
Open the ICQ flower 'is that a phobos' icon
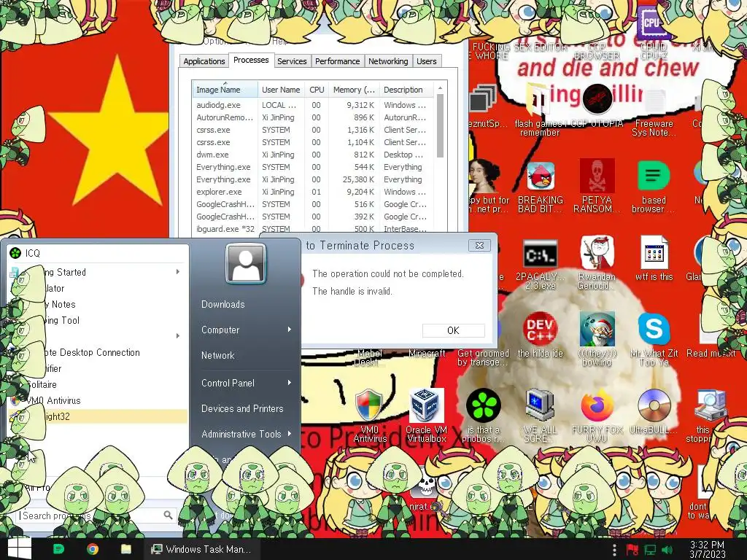coord(483,405)
